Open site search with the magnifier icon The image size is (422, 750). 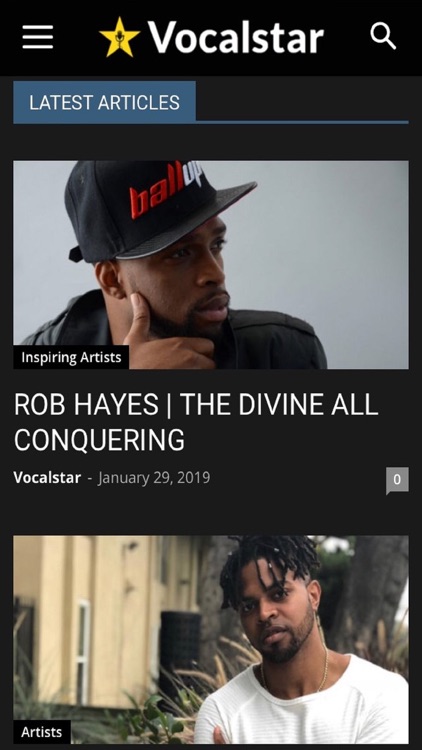(383, 37)
